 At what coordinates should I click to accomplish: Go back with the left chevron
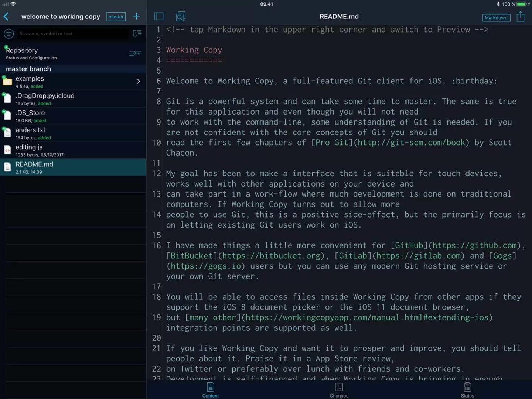click(6, 17)
